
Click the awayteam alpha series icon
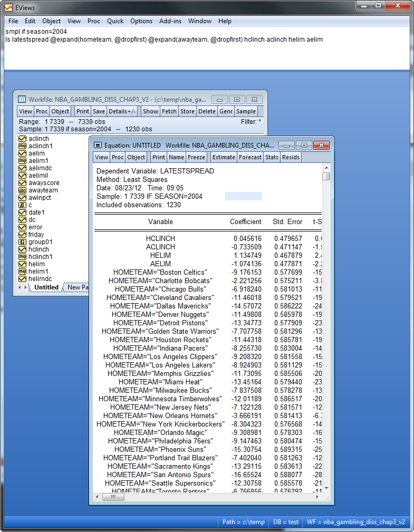[x=22, y=190]
